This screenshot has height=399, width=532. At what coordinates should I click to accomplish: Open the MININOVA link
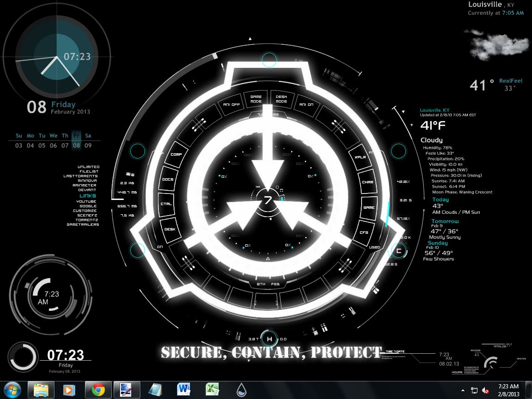click(x=87, y=181)
